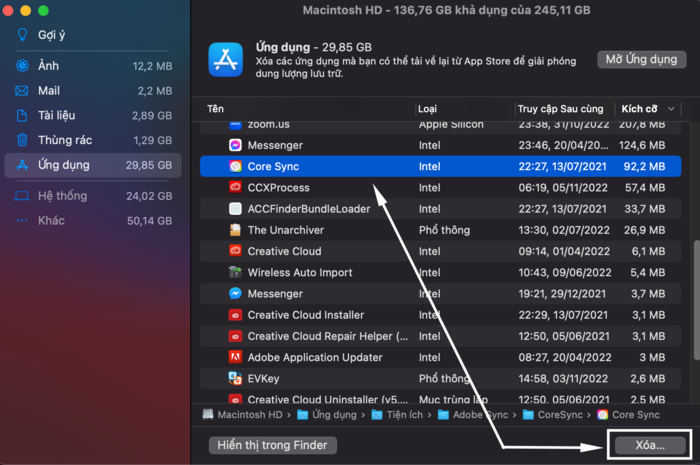Viewport: 700px width, 465px height.
Task: Click the Creative Cloud 6,1 MB app icon
Action: coord(235,251)
